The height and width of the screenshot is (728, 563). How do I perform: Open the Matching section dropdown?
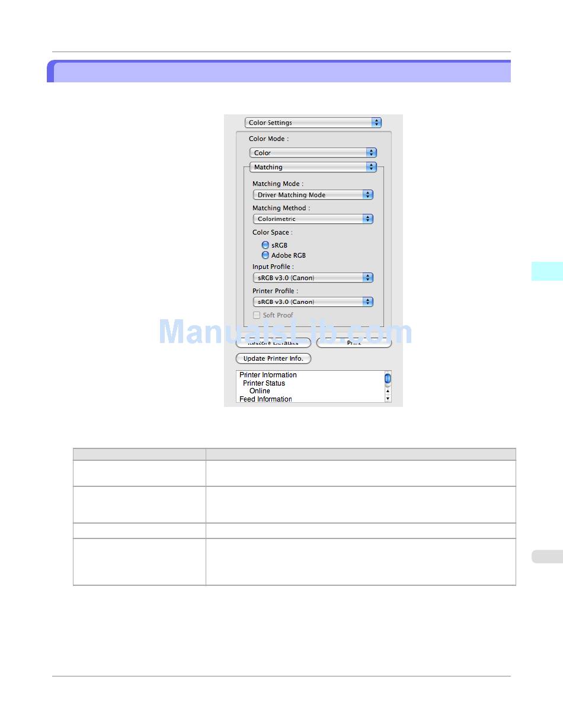[313, 167]
